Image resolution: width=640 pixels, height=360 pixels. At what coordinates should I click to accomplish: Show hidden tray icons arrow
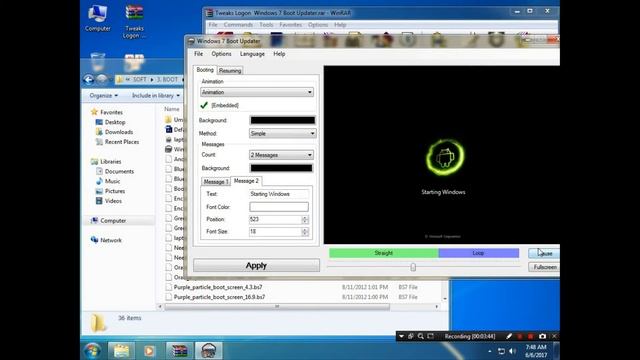pyautogui.click(x=490, y=351)
